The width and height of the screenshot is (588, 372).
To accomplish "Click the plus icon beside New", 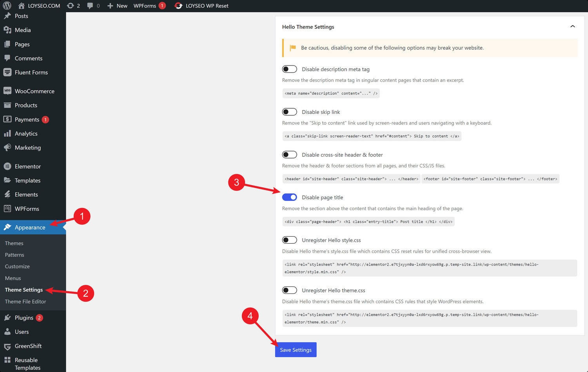I will pos(110,5).
